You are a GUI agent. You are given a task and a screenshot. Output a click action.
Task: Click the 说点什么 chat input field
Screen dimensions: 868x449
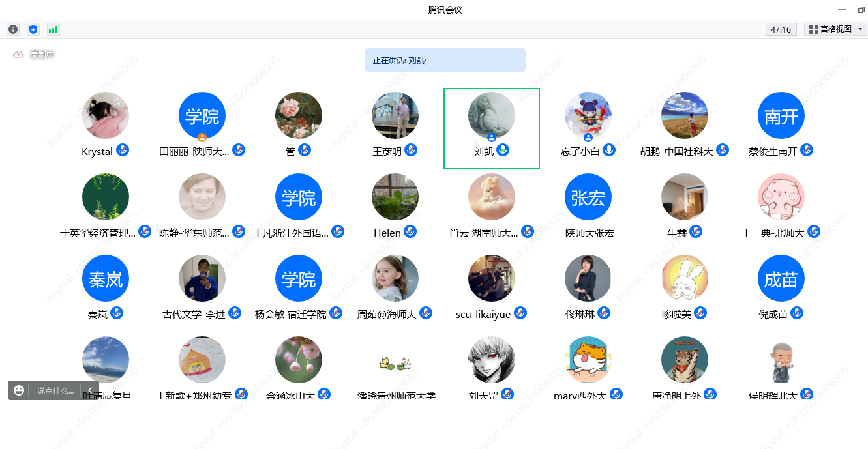[x=55, y=390]
